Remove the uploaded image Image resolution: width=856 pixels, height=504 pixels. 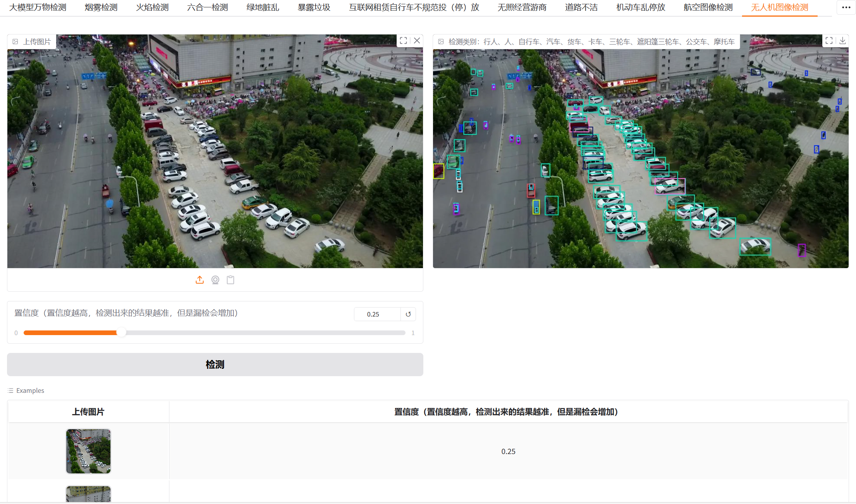click(x=417, y=41)
